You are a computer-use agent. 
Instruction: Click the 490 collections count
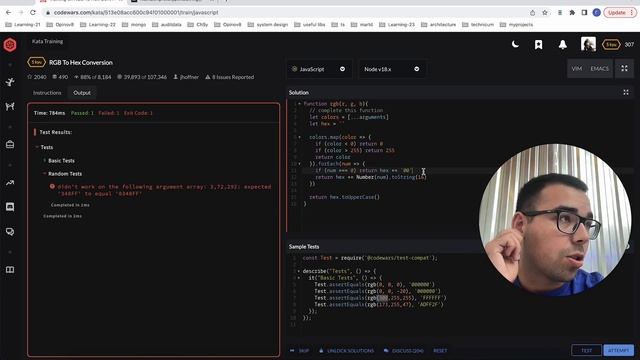pyautogui.click(x=60, y=77)
